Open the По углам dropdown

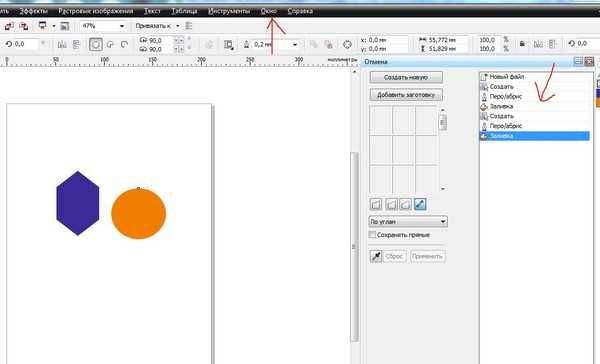408,221
